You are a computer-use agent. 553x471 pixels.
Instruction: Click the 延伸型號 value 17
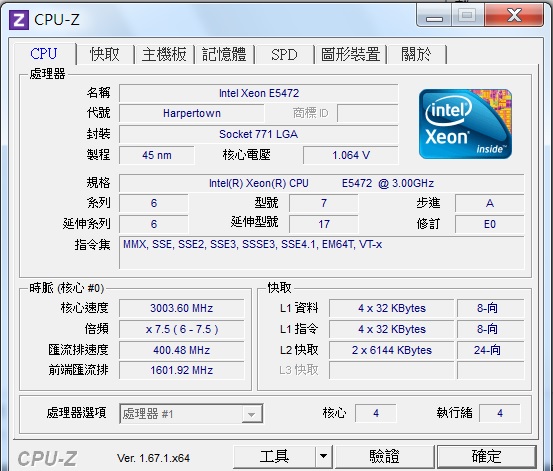coord(324,224)
